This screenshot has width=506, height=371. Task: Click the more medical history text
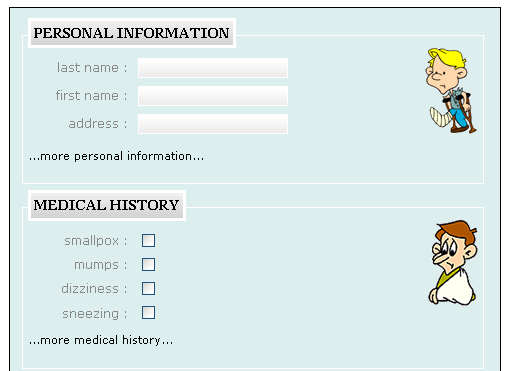(101, 340)
